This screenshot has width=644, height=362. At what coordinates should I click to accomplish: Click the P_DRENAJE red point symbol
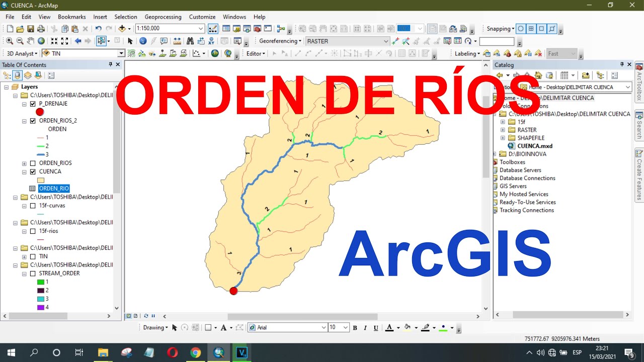(40, 112)
